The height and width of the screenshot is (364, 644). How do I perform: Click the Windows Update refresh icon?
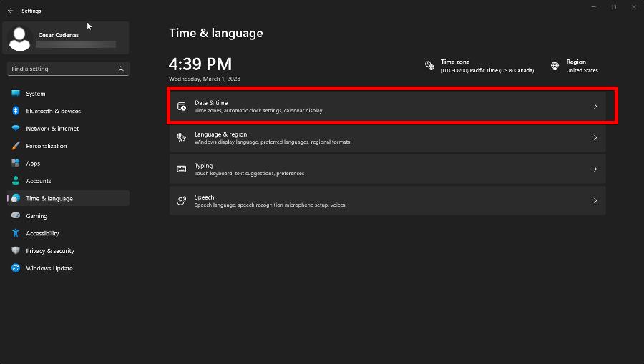(16, 268)
